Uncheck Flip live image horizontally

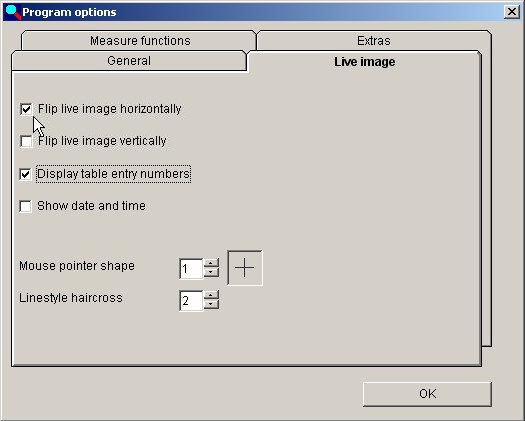coord(26,109)
